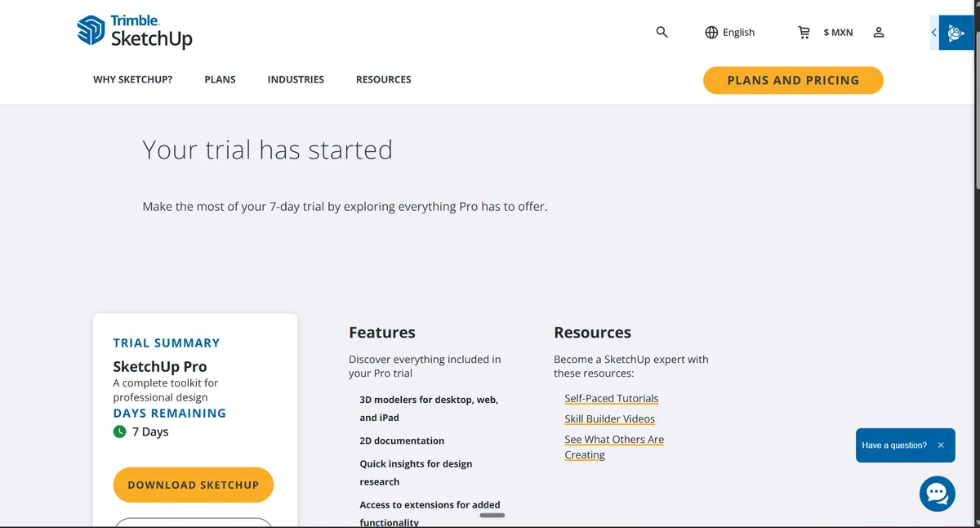
Task: Click the blue side panel logo icon
Action: [x=956, y=33]
